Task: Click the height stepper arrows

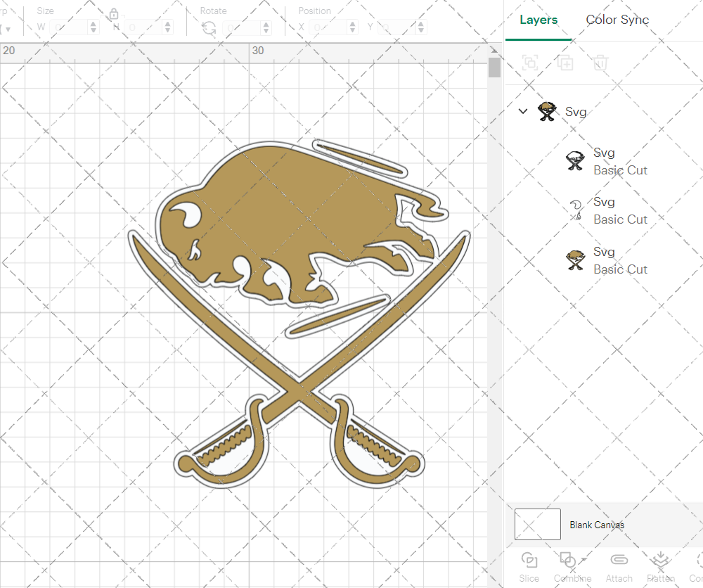Action: click(x=168, y=27)
